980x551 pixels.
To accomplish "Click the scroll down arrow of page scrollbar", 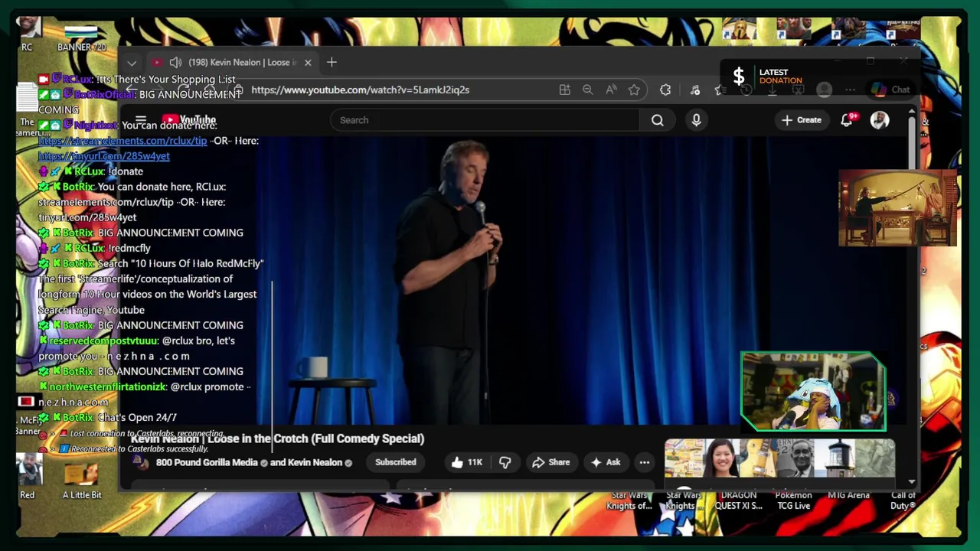I will point(912,481).
